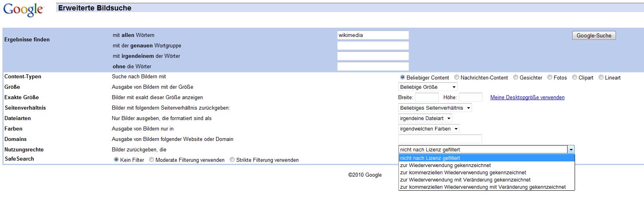Select 'zur kommerziellen Wiederverwendung gekennzeichnet' option
The height and width of the screenshot is (206, 644).
point(463,173)
